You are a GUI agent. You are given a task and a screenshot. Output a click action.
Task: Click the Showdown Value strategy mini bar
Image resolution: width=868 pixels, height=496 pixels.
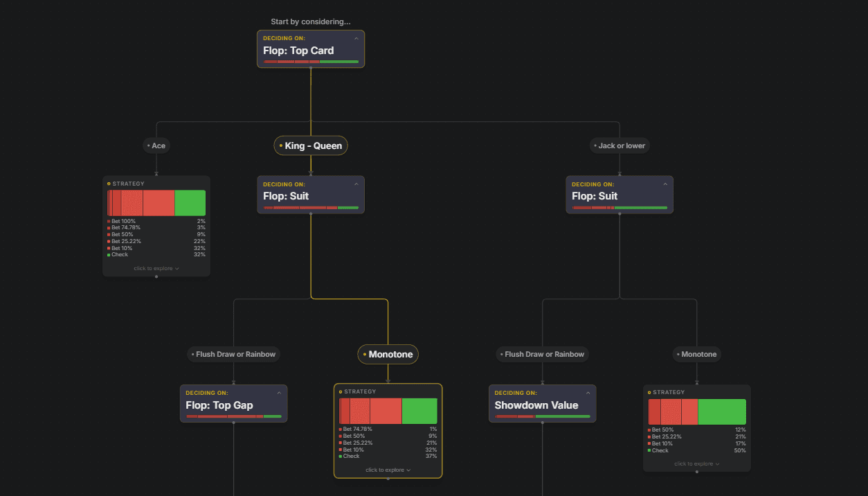pos(542,416)
